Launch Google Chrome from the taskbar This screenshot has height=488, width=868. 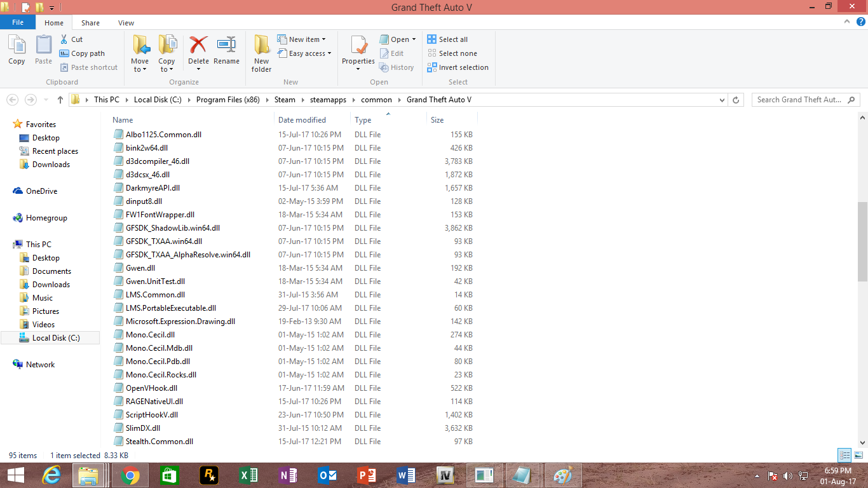tap(130, 475)
